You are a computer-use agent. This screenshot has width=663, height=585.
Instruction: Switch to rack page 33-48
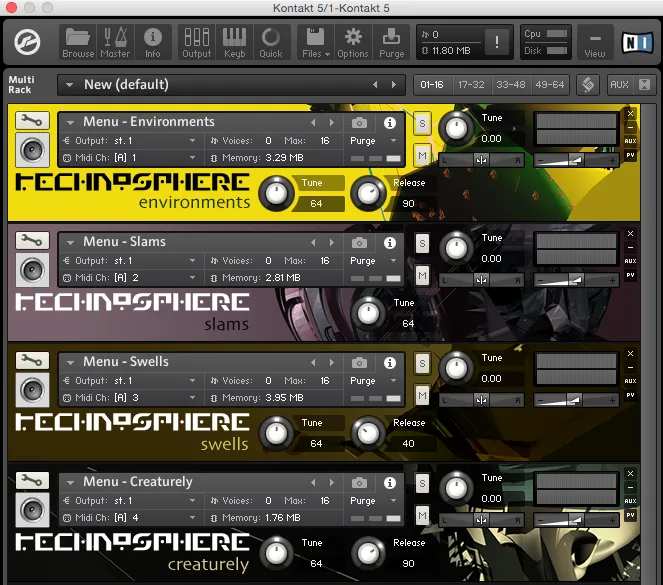coord(510,85)
